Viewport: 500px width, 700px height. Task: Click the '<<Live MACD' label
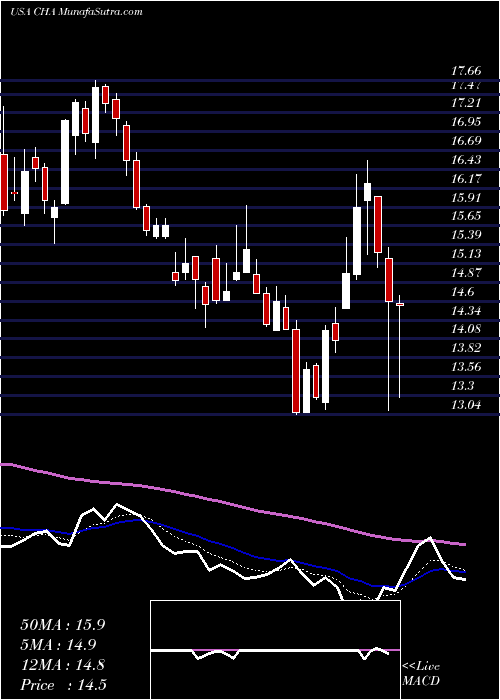[x=421, y=673]
